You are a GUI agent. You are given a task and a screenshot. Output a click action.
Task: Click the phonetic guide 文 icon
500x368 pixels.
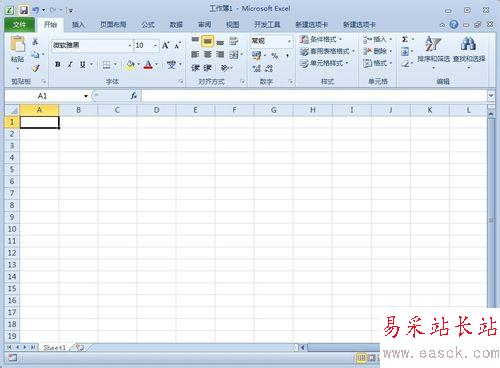pos(171,64)
